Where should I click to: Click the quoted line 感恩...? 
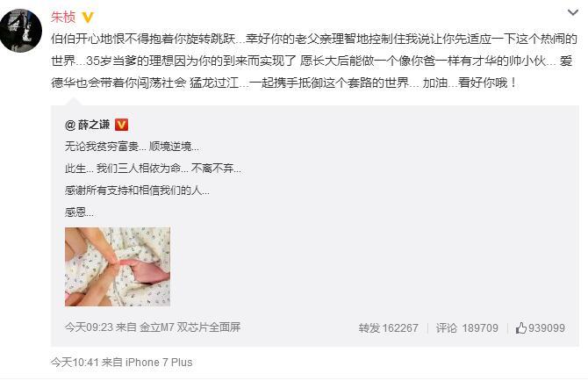(x=79, y=212)
